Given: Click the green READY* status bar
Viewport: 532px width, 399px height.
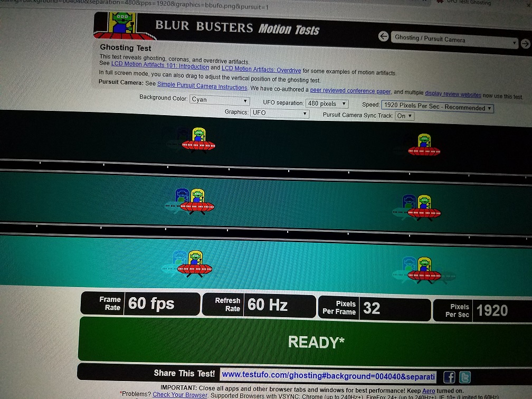Looking at the screenshot, I should click(306, 341).
